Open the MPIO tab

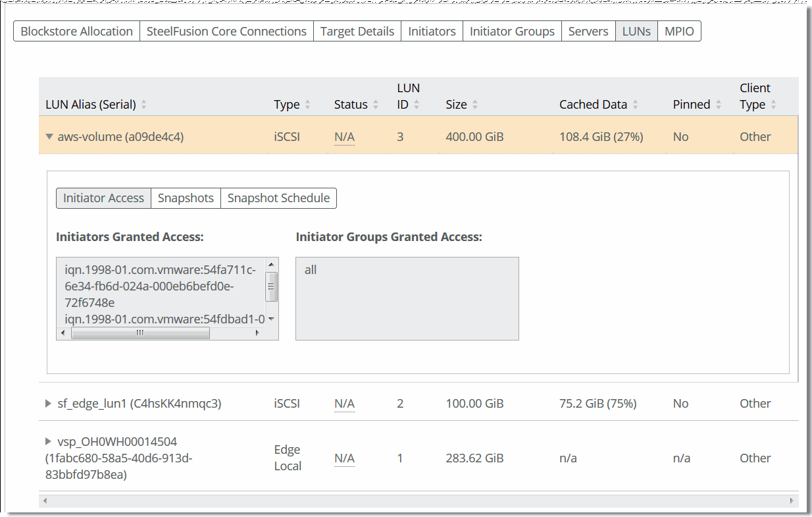click(679, 31)
